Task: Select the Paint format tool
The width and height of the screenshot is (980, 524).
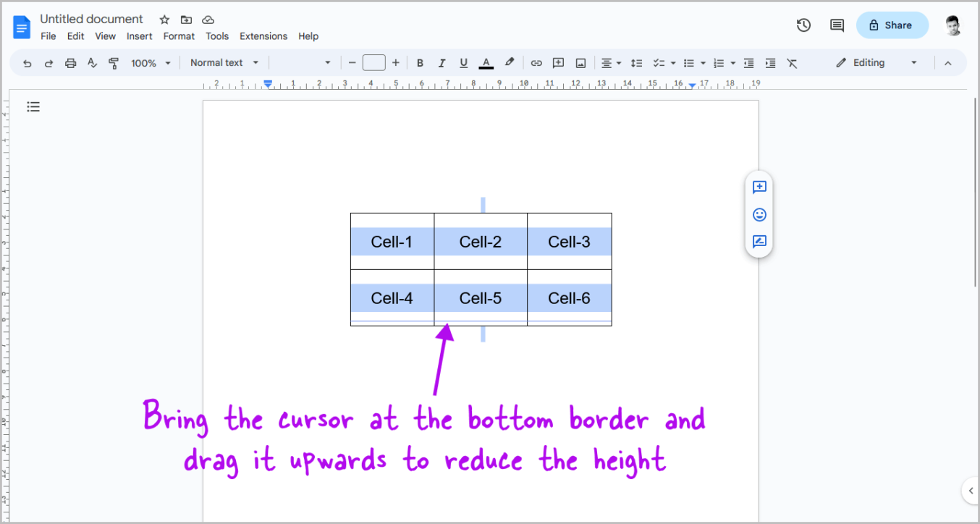Action: tap(114, 63)
